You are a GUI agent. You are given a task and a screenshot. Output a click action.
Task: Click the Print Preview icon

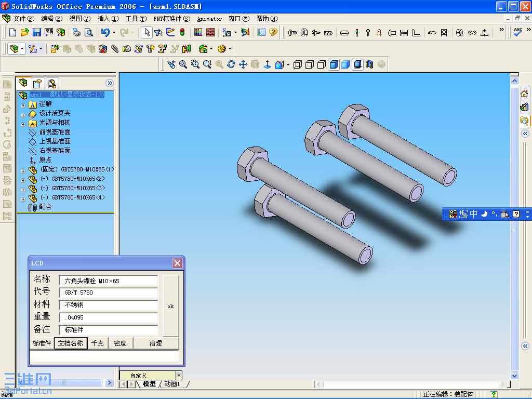point(88,32)
